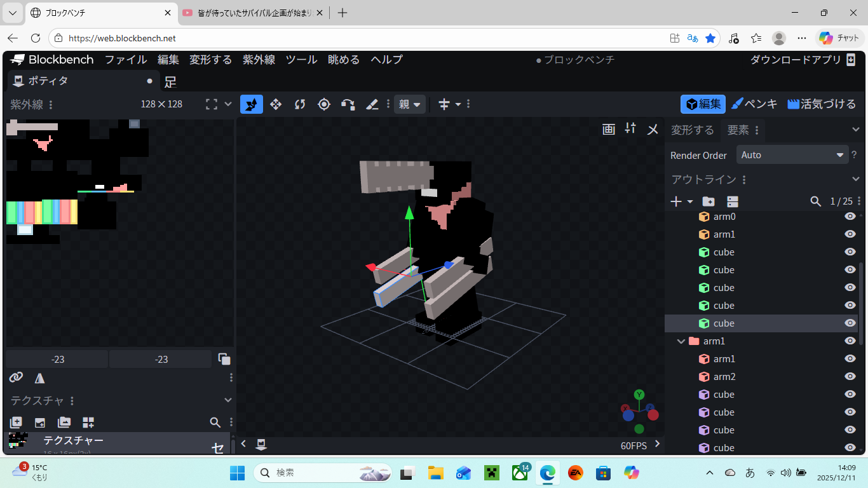Open the Render Order dropdown
The width and height of the screenshot is (868, 488).
[x=792, y=154]
